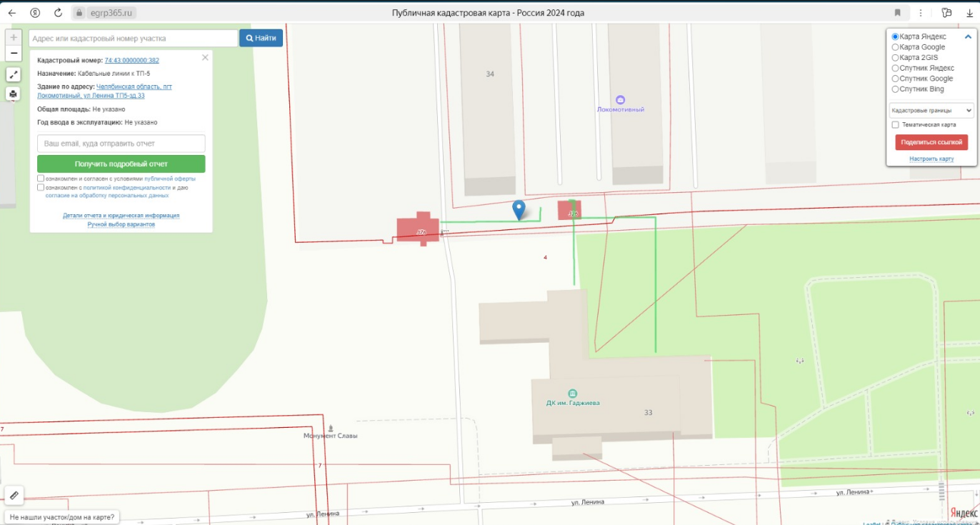Select the Карта Яндекс radio option
Screen dimensions: 980x525
896,36
